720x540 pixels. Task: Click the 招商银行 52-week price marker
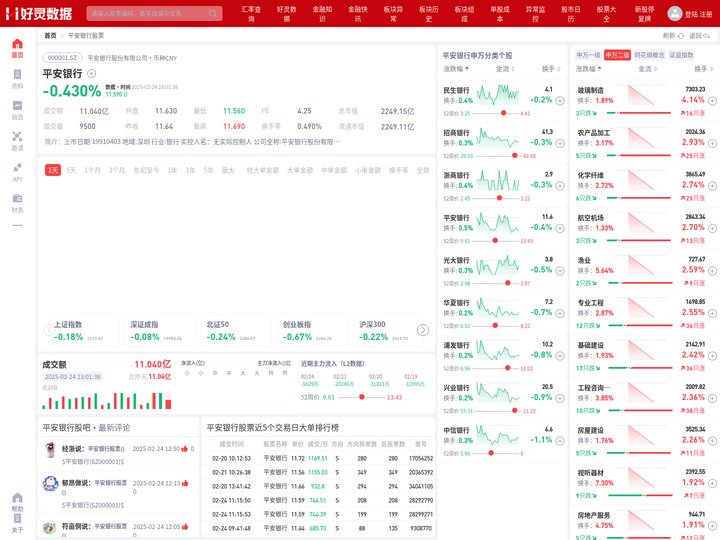(515, 156)
